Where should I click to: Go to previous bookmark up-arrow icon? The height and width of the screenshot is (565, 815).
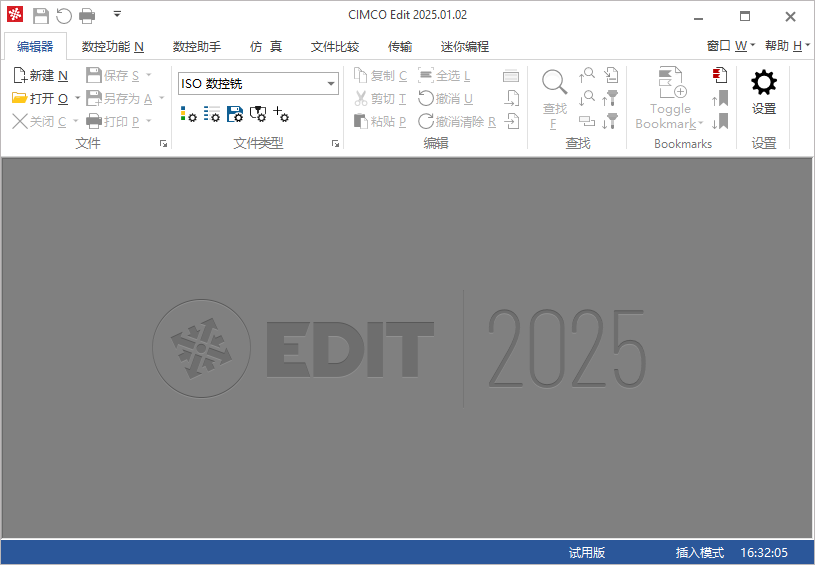[x=720, y=98]
